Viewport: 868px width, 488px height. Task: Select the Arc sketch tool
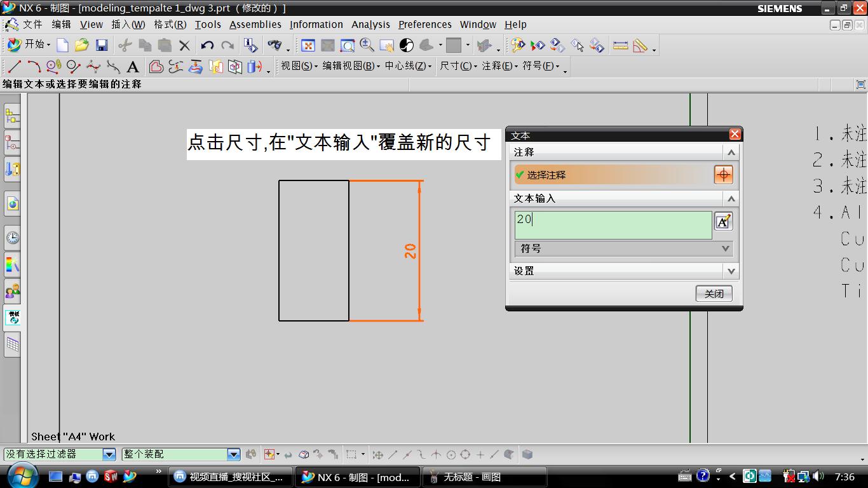[x=34, y=66]
